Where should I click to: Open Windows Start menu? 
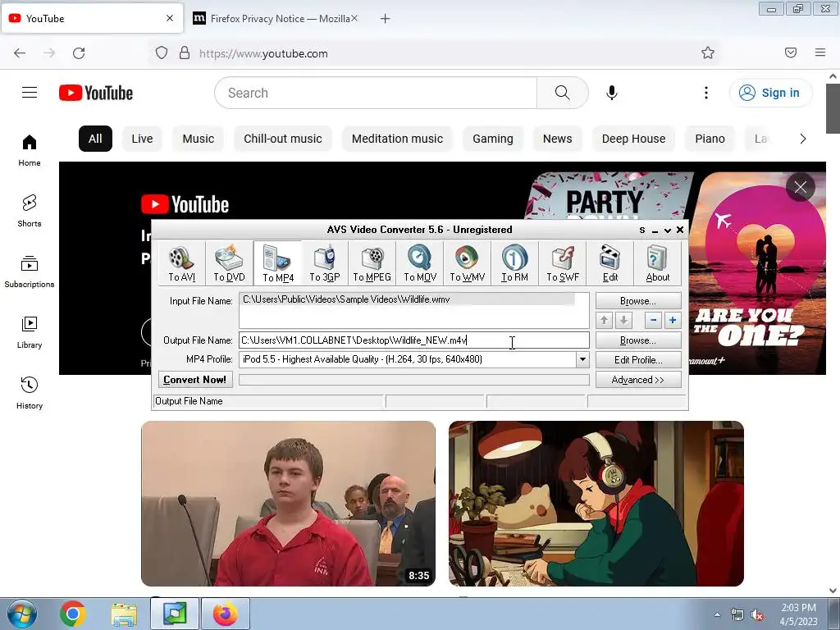pyautogui.click(x=21, y=614)
